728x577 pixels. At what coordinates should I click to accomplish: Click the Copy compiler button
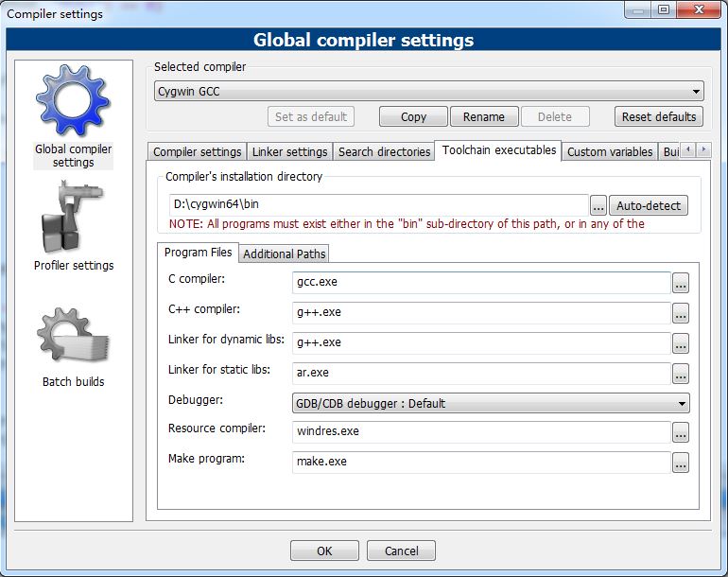[413, 116]
